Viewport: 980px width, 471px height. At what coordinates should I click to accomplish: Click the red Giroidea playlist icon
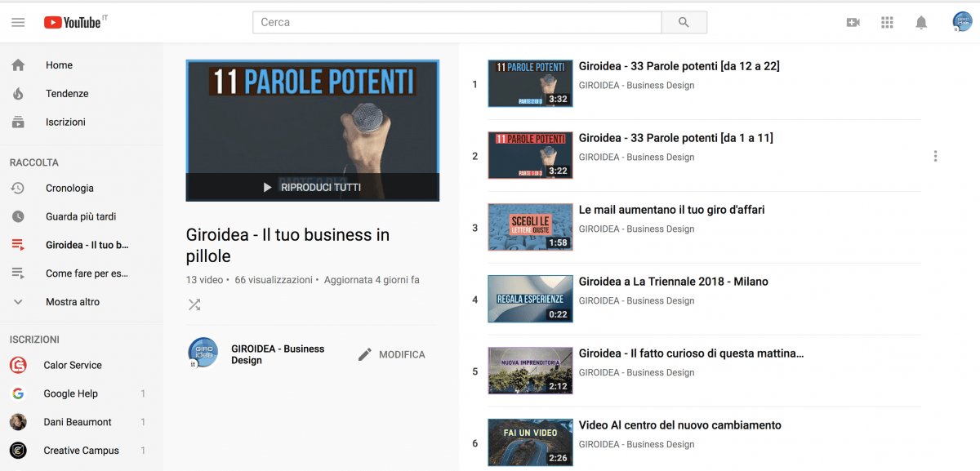pos(18,245)
